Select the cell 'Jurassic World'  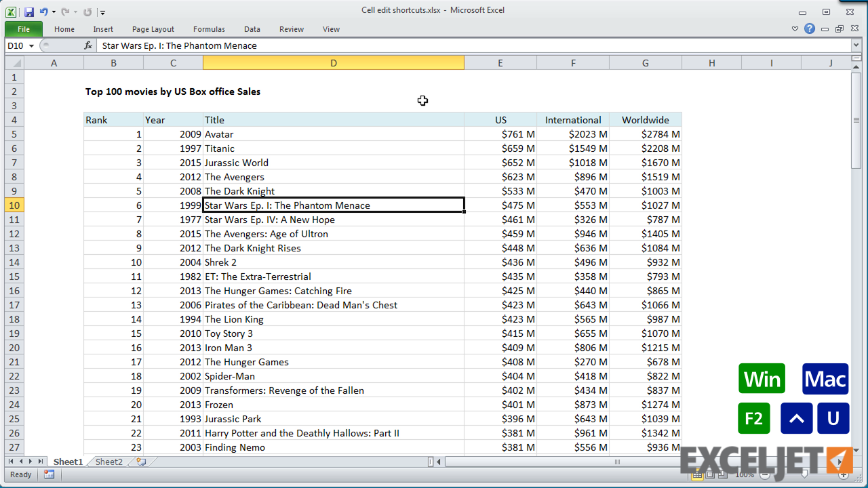tap(334, 163)
